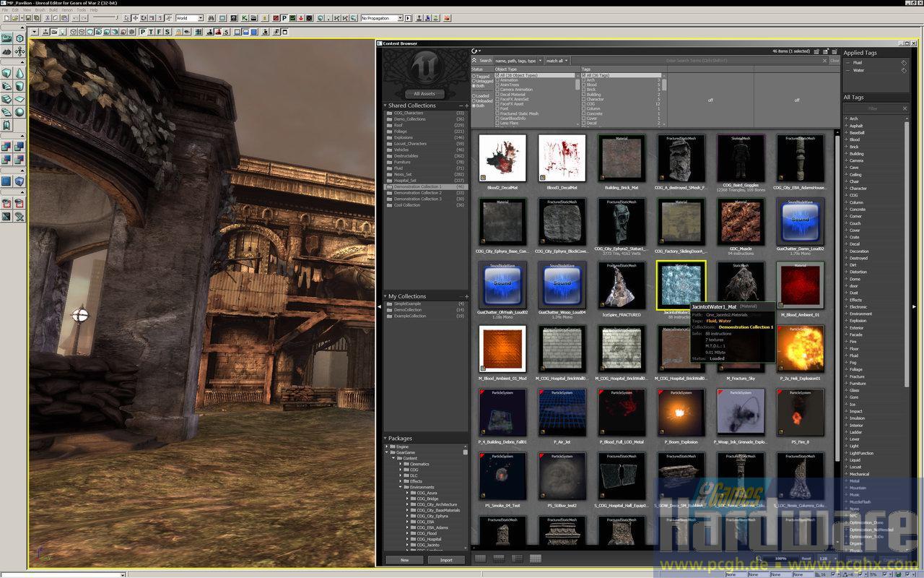Click the padlock icon in viewport toolbar
This screenshot has width=924, height=578.
(x=178, y=32)
